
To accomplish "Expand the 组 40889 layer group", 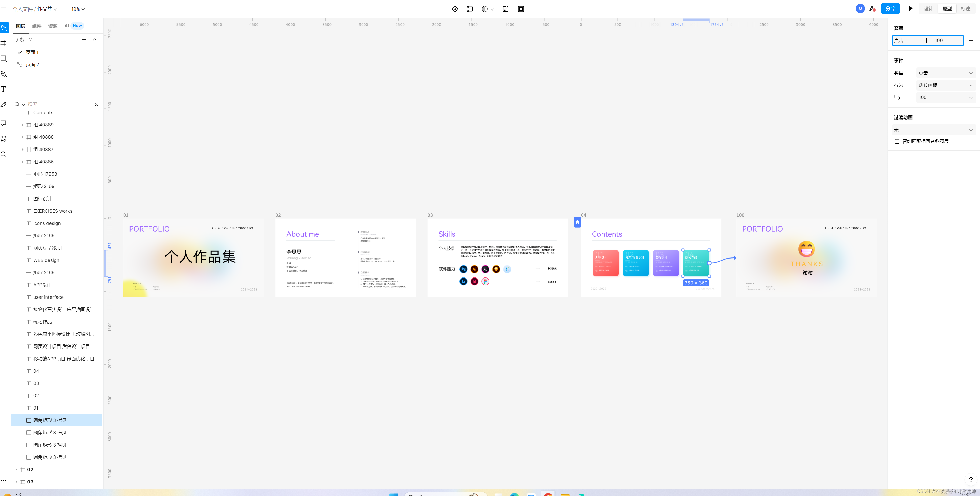I will click(x=23, y=125).
